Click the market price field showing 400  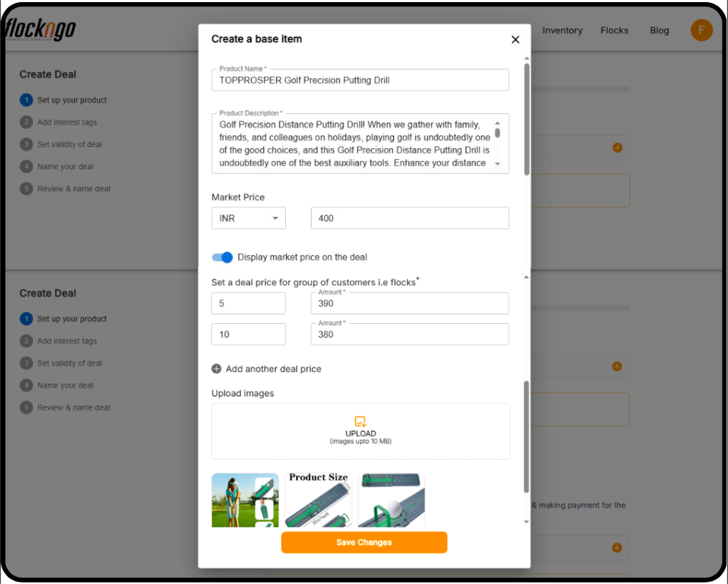coord(409,218)
